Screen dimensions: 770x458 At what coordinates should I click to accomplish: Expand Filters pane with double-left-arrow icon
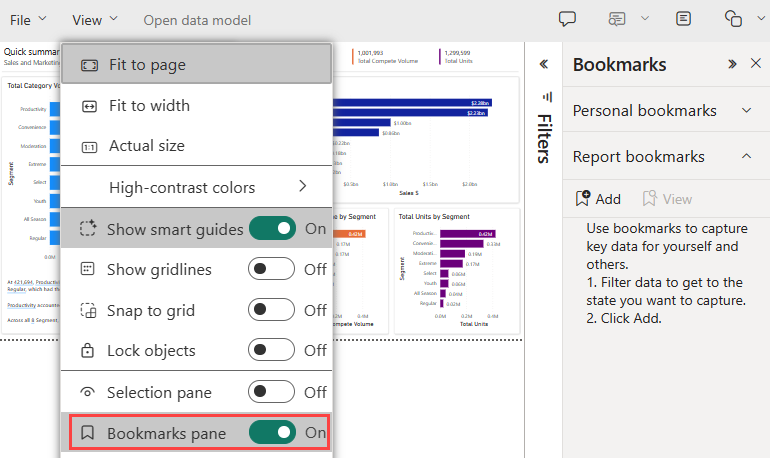tap(544, 64)
